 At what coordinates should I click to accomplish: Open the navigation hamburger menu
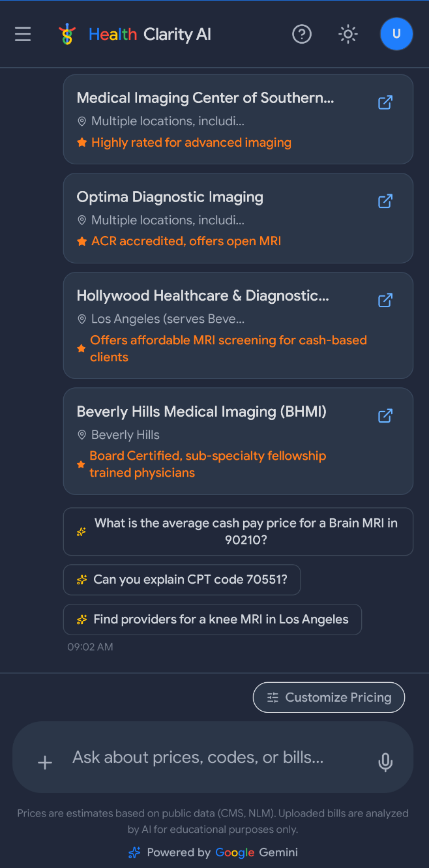click(23, 34)
